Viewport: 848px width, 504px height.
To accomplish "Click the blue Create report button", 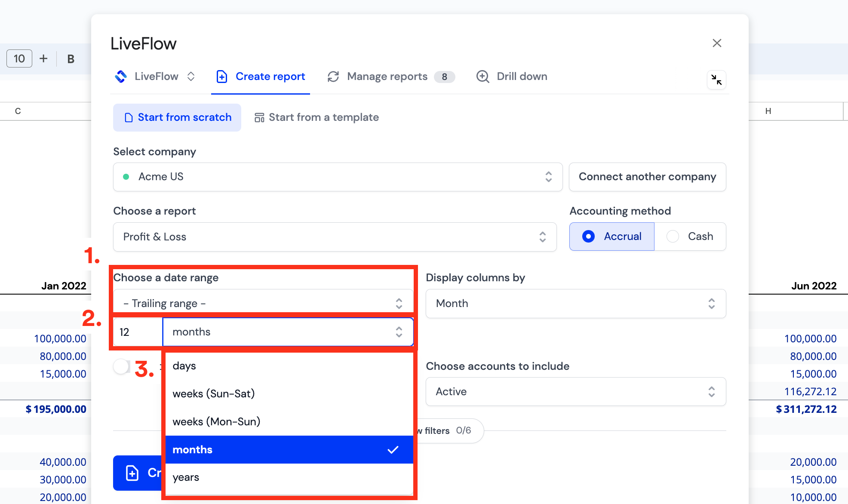I will [138, 473].
